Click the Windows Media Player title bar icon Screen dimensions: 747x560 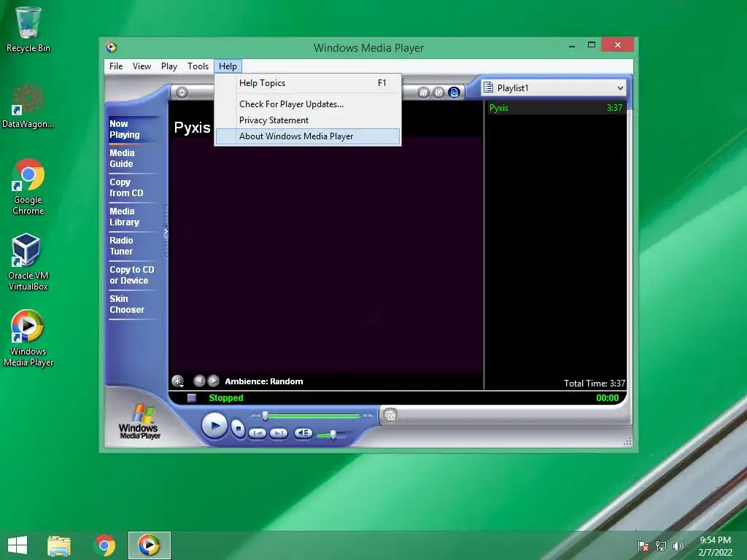(111, 47)
